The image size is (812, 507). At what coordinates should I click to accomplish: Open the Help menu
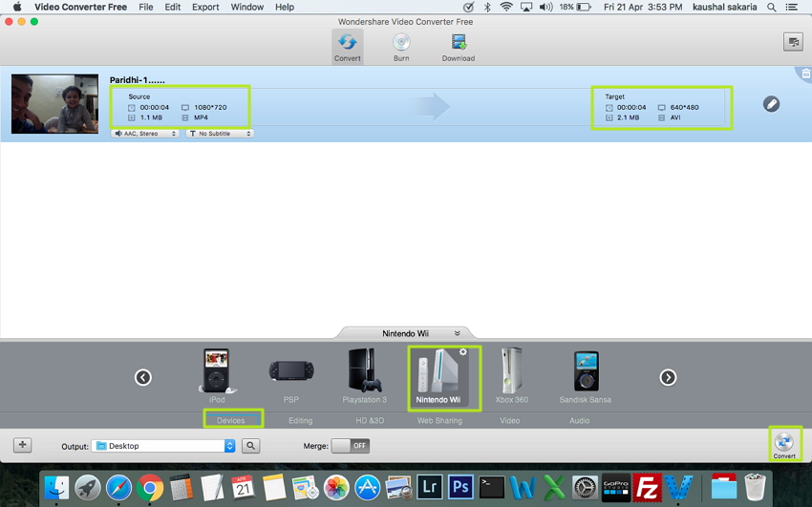point(285,8)
